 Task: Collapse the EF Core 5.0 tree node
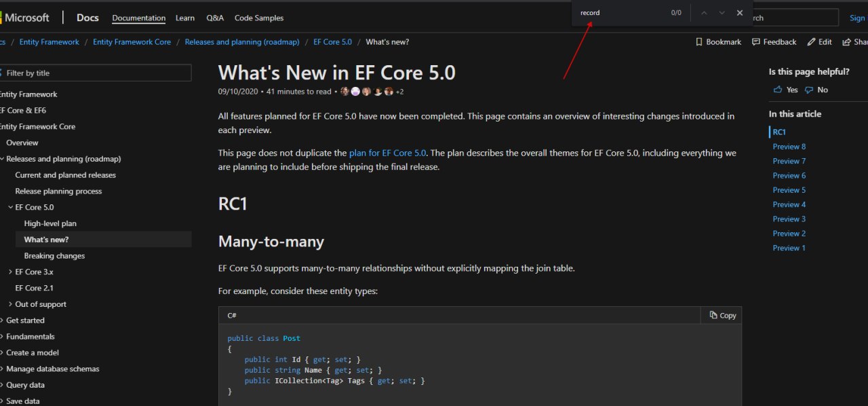[10, 208]
